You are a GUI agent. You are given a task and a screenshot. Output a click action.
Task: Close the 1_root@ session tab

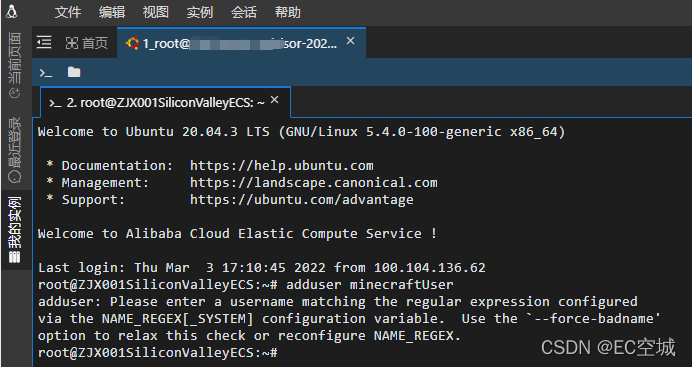pos(350,41)
